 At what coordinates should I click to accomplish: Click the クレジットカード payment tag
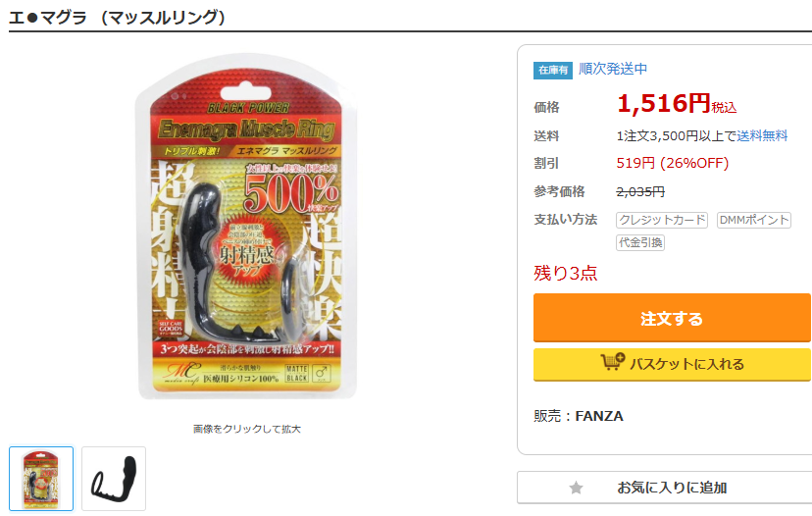[662, 220]
